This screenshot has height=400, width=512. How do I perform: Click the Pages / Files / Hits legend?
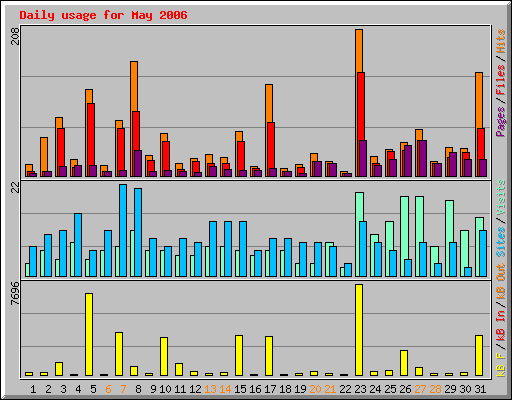click(x=501, y=83)
